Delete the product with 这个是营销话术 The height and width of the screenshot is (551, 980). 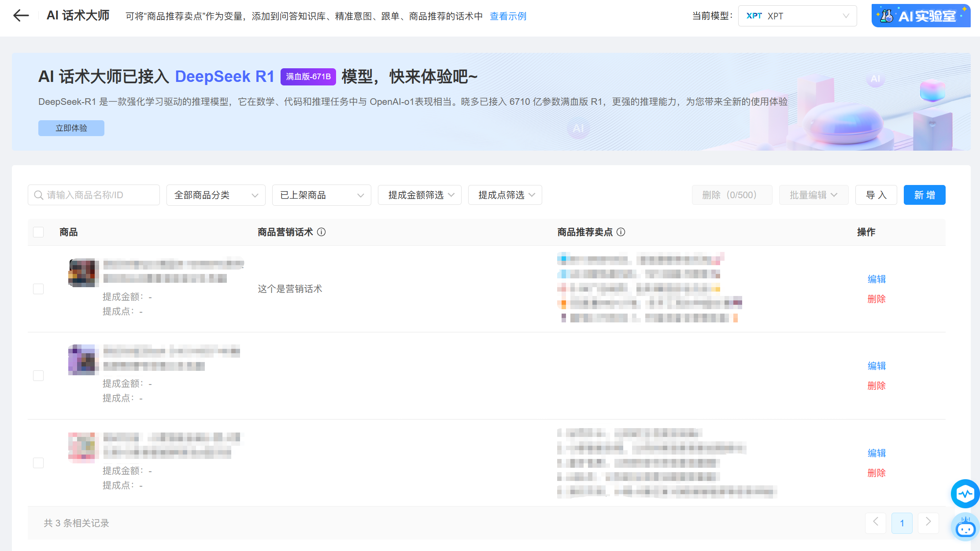point(876,299)
